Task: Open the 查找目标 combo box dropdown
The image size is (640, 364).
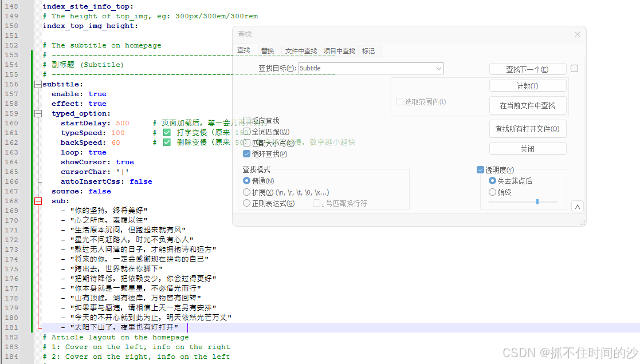Action: point(439,69)
